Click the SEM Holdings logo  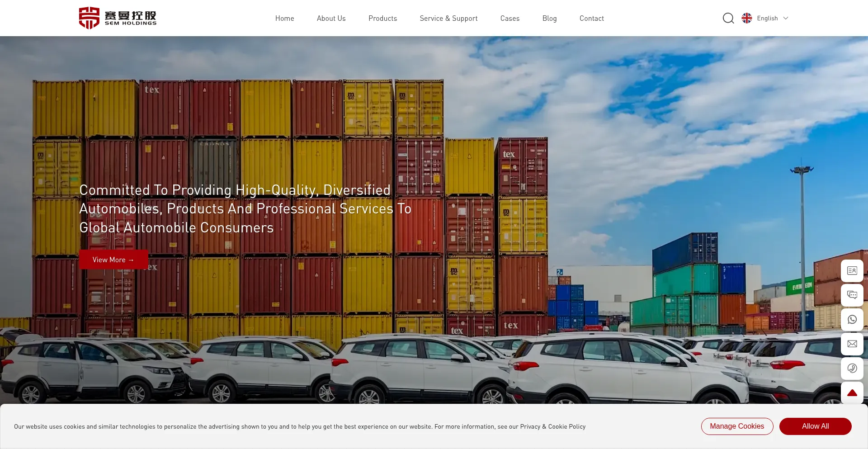(118, 18)
